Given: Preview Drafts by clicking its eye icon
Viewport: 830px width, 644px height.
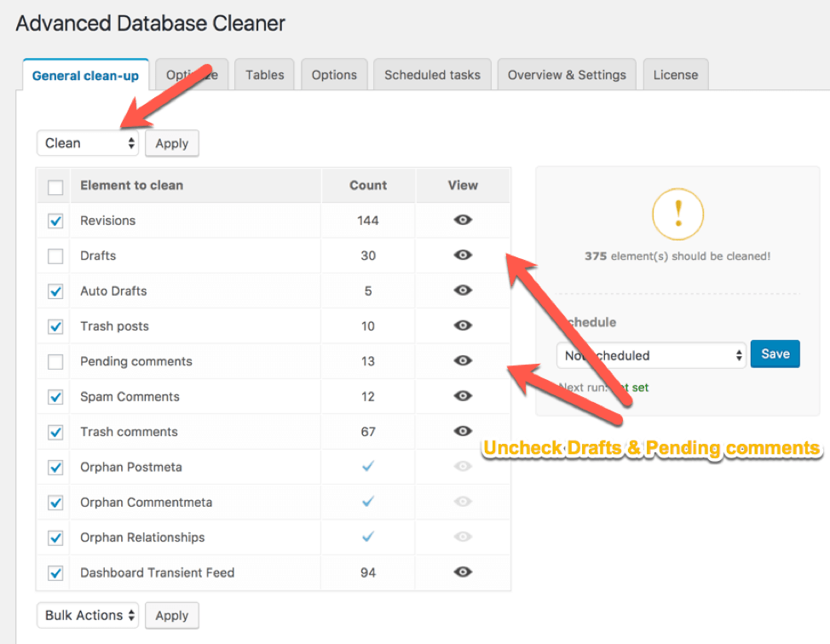Looking at the screenshot, I should 463,256.
